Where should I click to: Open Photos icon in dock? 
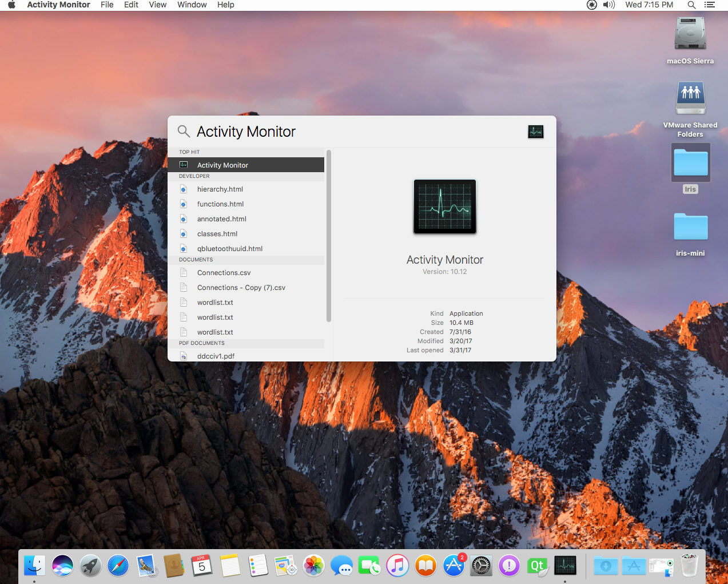click(x=314, y=566)
